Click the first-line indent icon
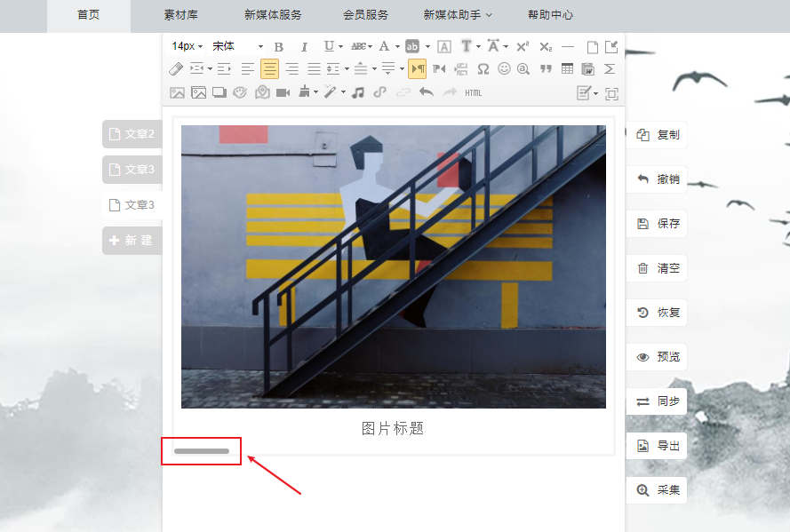Viewport: 790px width, 532px height. coord(196,68)
